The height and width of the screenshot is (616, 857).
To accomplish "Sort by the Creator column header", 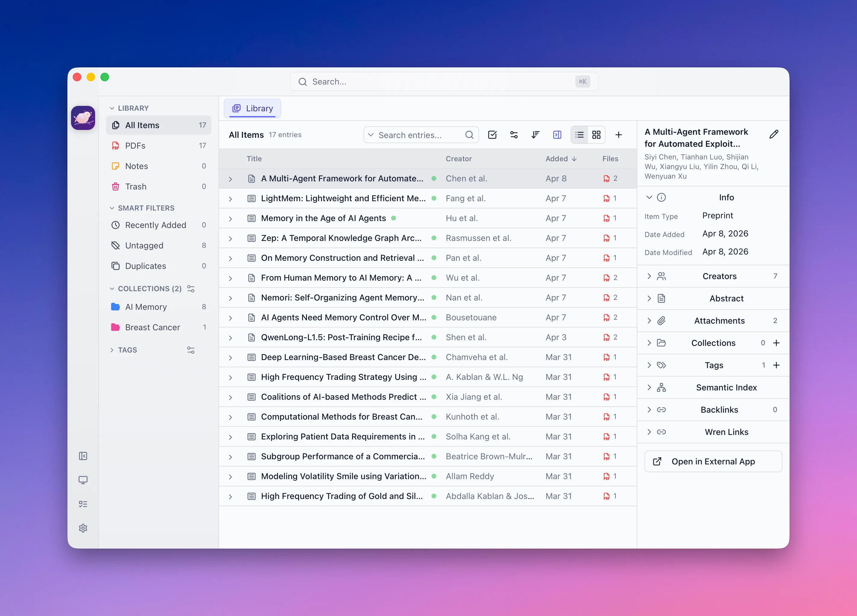I will click(458, 159).
